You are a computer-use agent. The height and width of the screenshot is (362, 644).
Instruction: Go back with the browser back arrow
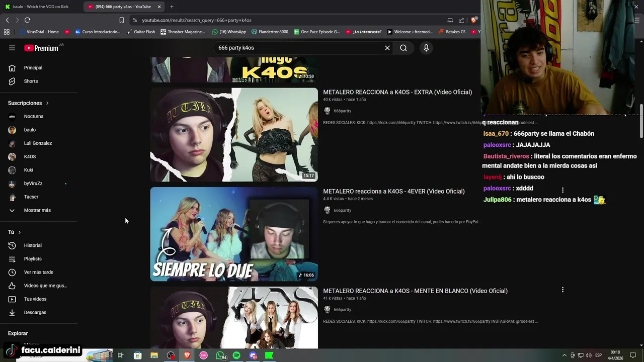(7, 20)
